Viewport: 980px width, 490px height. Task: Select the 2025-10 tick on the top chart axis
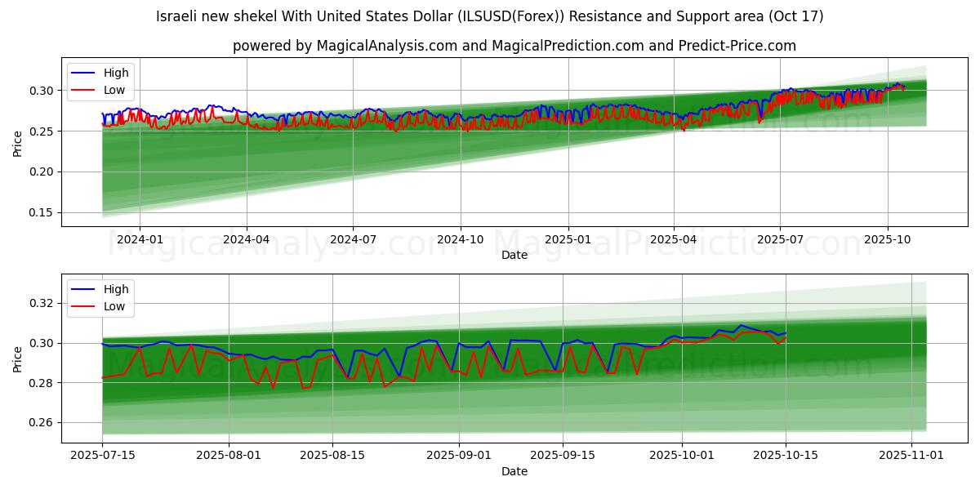[x=887, y=239]
